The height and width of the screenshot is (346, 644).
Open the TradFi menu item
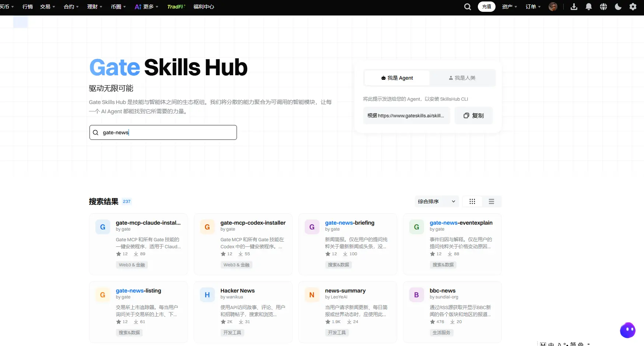(x=176, y=7)
